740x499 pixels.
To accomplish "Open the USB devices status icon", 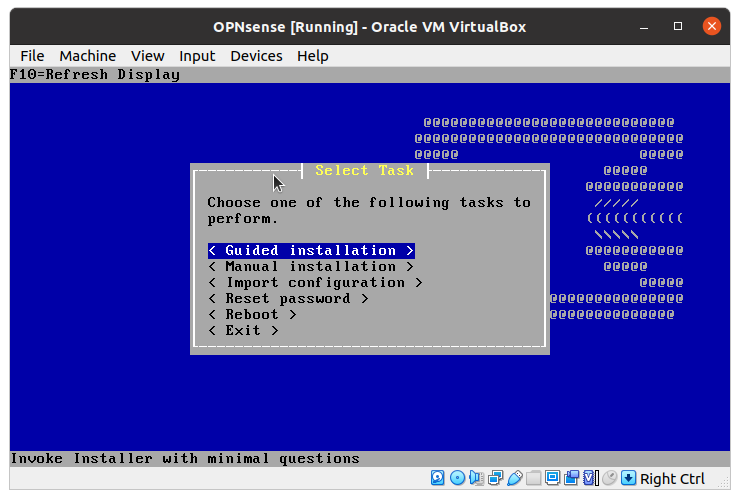I will (515, 478).
